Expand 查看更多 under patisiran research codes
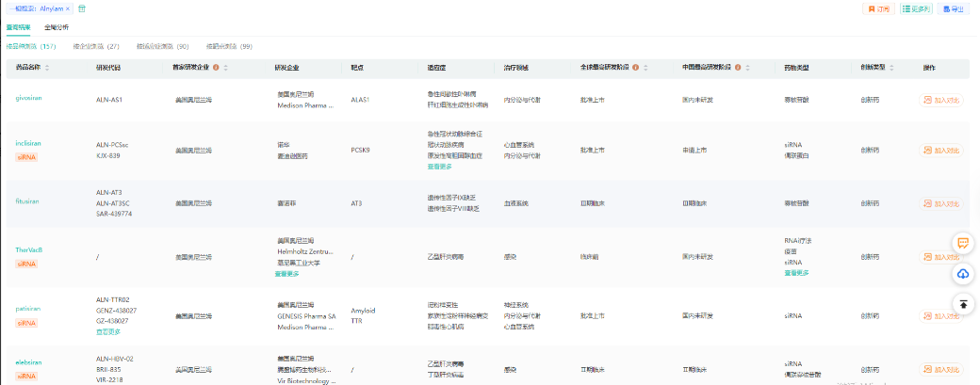The width and height of the screenshot is (980, 385). 108,331
